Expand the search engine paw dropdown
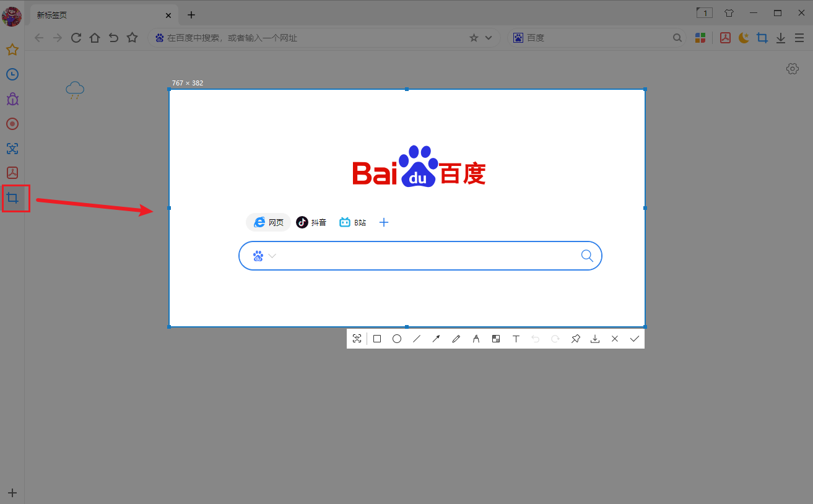This screenshot has width=813, height=504. click(264, 256)
